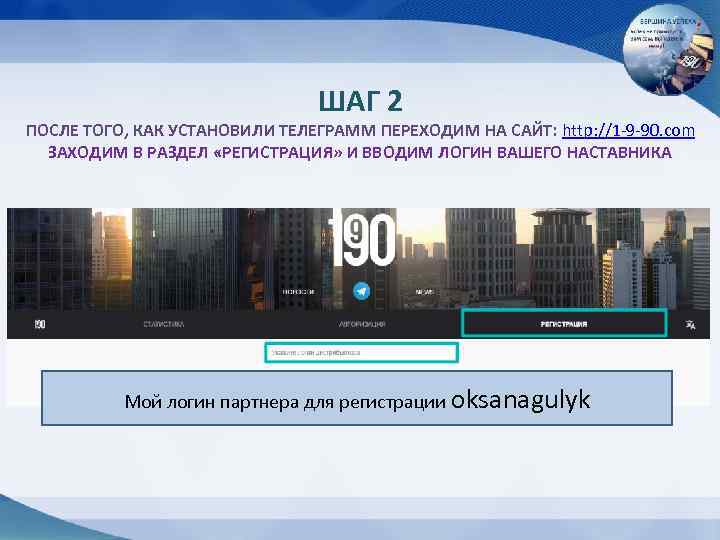Open the language translate icon

[690, 325]
